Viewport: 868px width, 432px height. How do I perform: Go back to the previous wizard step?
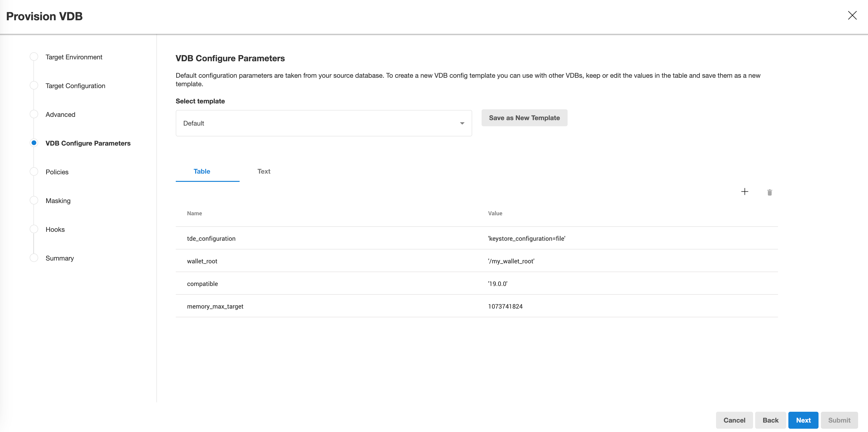coord(771,420)
